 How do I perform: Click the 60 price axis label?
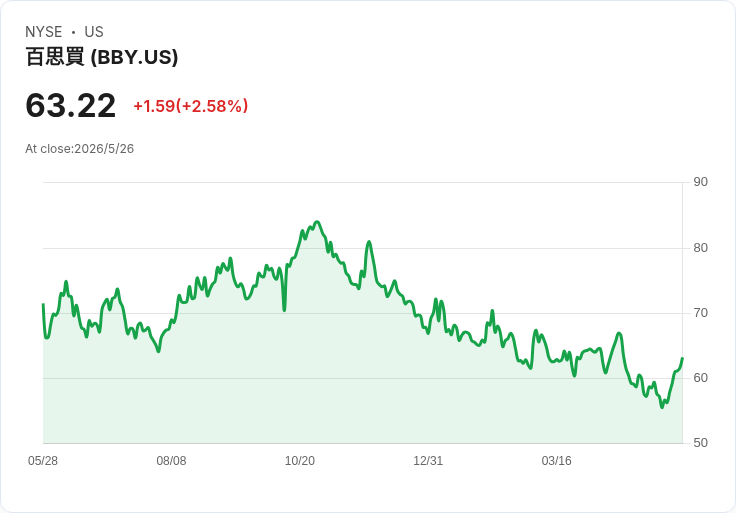point(701,378)
